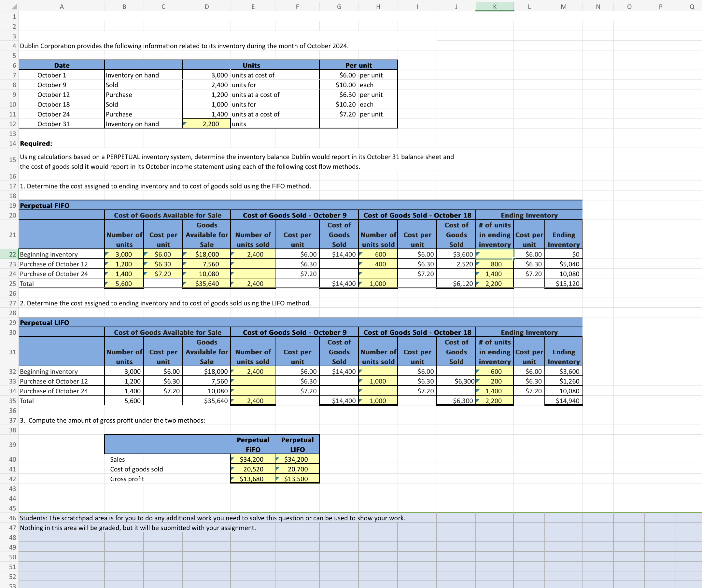Viewport: 702px width, 588px height.
Task: Click the column A header
Action: tap(62, 7)
